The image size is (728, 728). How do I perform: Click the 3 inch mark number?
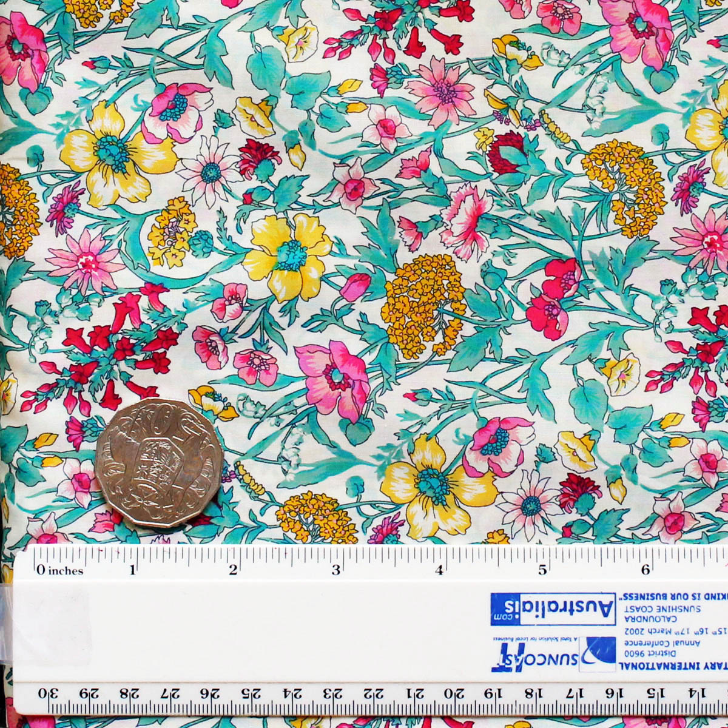click(x=336, y=570)
